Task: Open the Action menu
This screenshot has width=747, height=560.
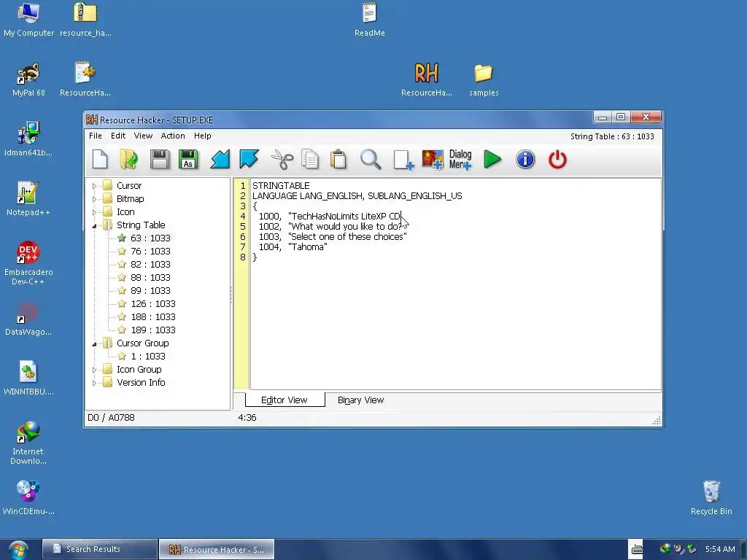Action: point(173,136)
